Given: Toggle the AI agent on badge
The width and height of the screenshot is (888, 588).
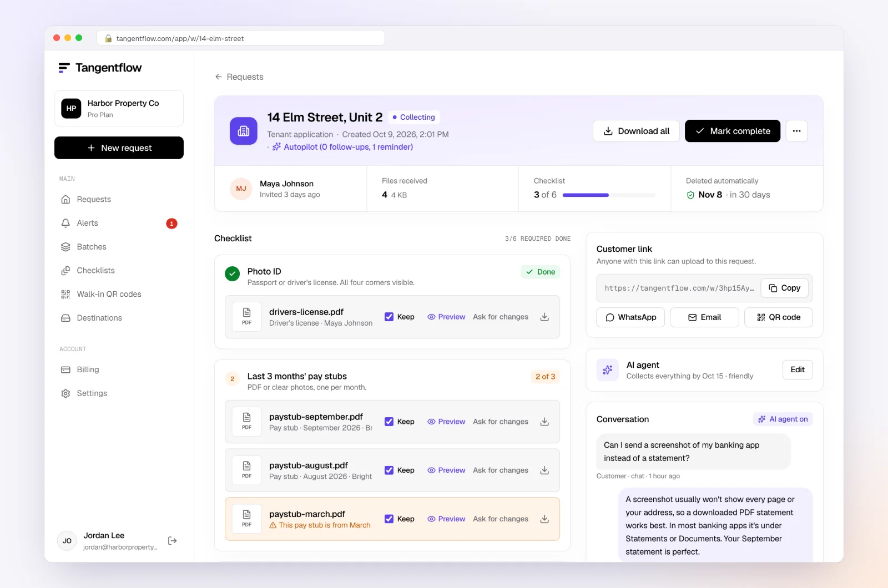Looking at the screenshot, I should point(783,419).
